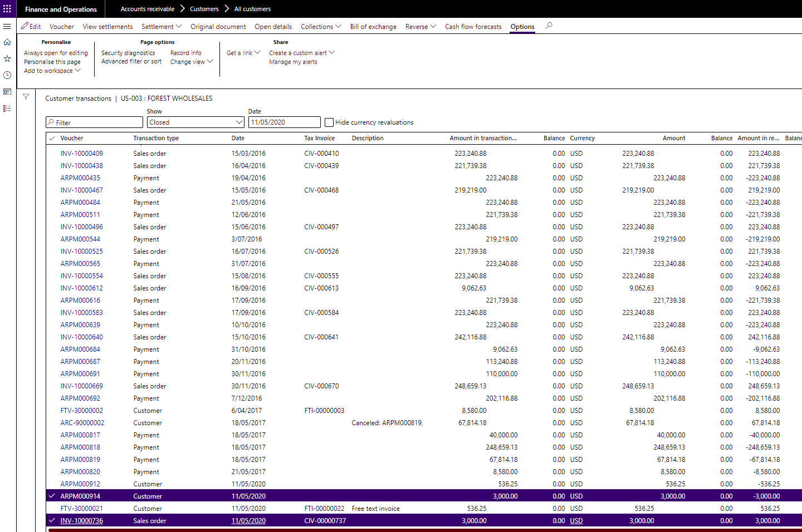Open the View settlements tab

(107, 27)
